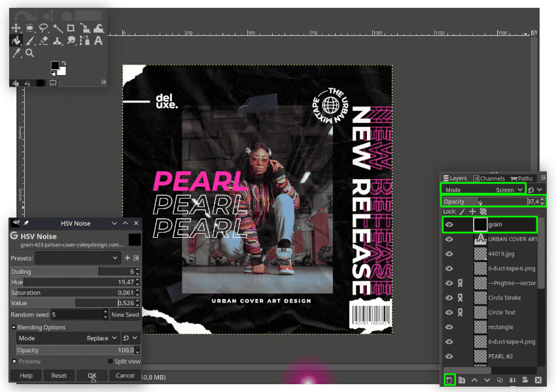The height and width of the screenshot is (392, 556).
Task: Open the Presets dropdown in HSV Noise
Action: [78, 258]
